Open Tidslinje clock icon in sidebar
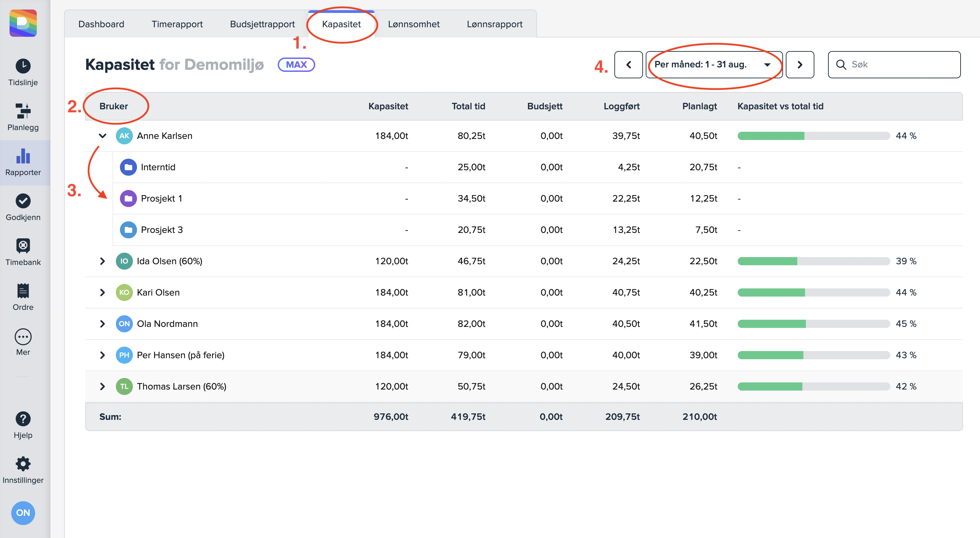Screen dimensions: 980x538 [x=23, y=66]
